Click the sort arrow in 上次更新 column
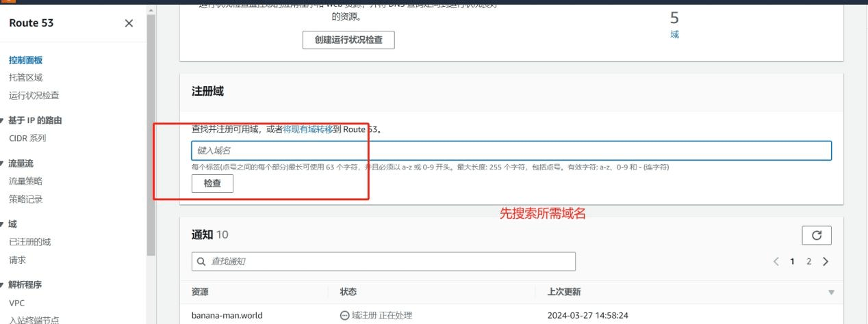Screen dimensions: 868x324 pyautogui.click(x=831, y=293)
